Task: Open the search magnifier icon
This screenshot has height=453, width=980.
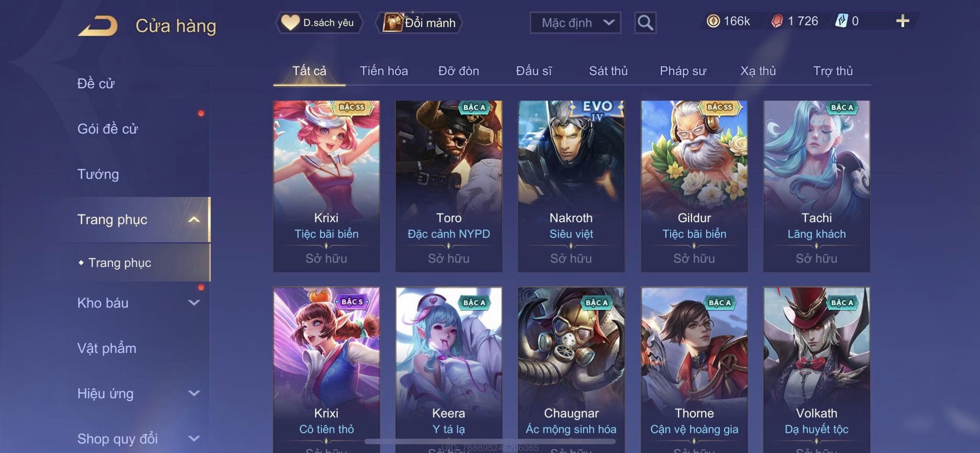Action: [645, 23]
